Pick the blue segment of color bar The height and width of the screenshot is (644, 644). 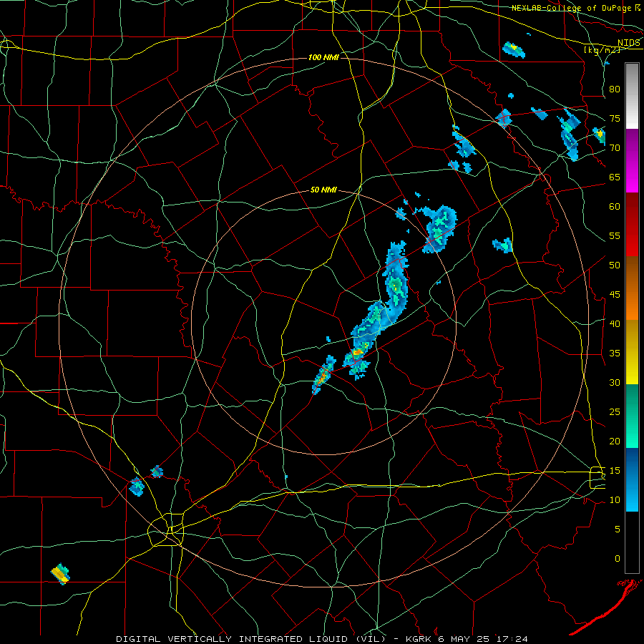pos(632,479)
